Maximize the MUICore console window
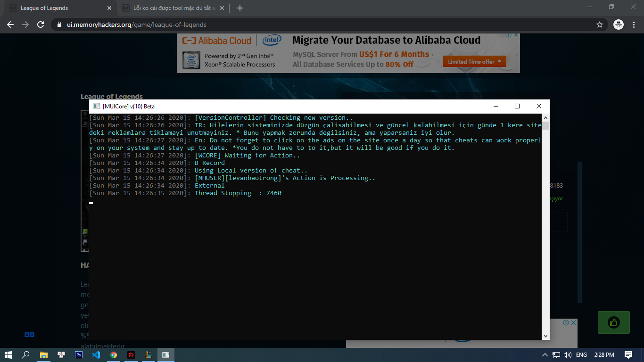644x362 pixels. [517, 106]
